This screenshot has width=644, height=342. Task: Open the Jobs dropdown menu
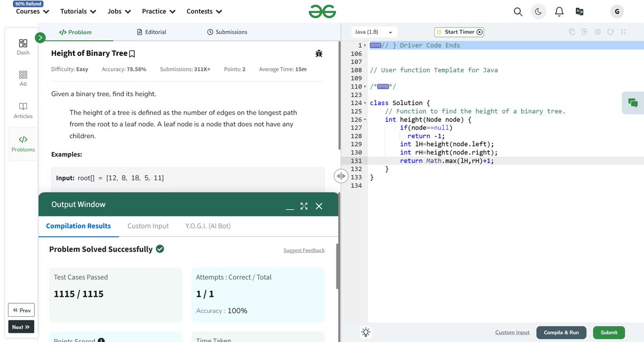(119, 11)
